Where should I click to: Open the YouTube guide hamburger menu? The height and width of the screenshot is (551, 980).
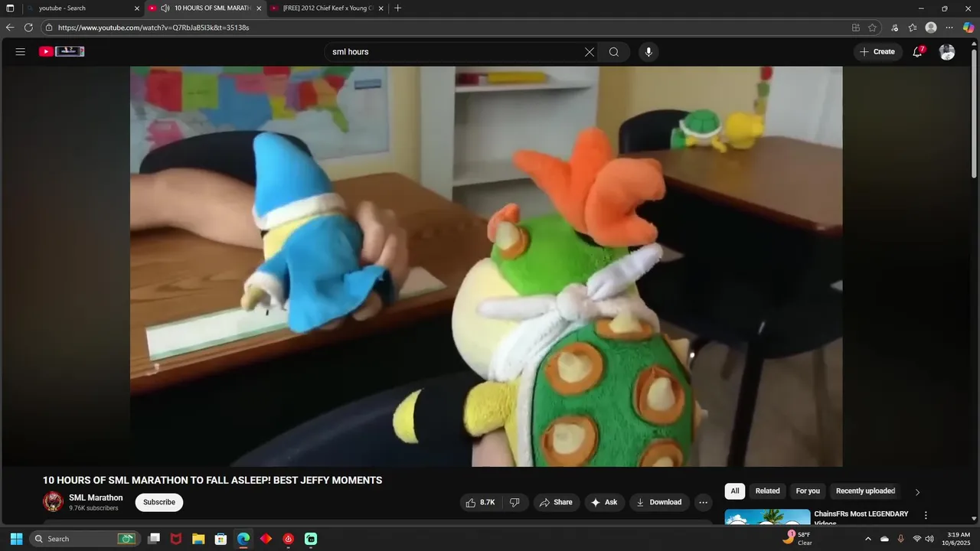pyautogui.click(x=21, y=51)
